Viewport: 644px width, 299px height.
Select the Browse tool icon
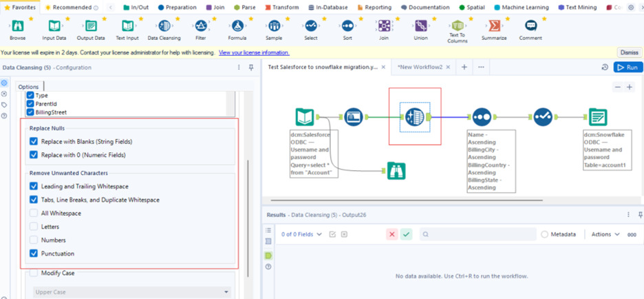17,26
